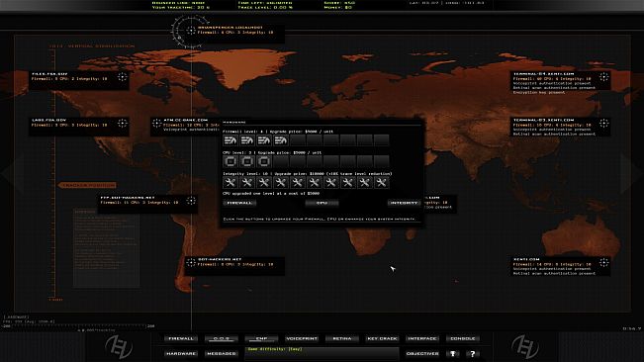Open the CONSOLE window
Screen dimensions: 644x362
pyautogui.click(x=462, y=338)
